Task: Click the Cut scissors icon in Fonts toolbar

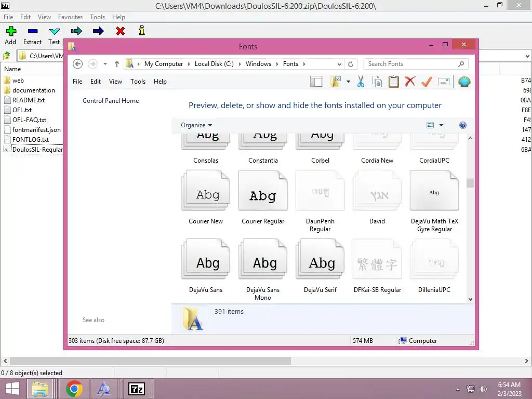Action: click(361, 82)
